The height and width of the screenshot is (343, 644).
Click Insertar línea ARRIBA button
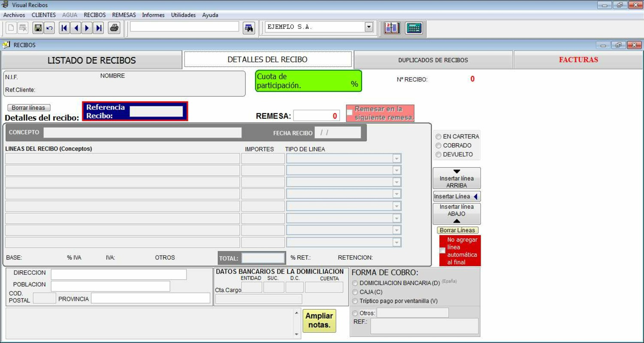point(457,178)
